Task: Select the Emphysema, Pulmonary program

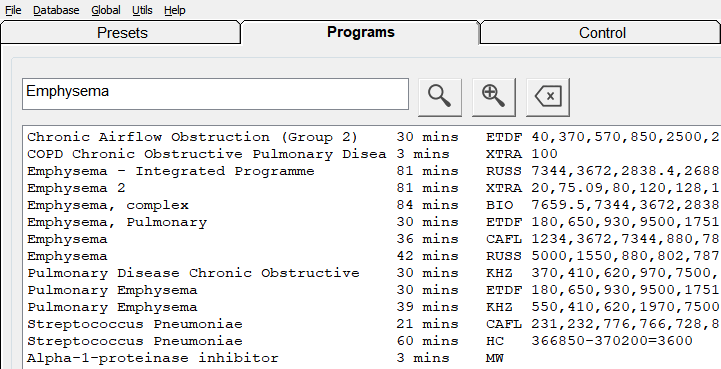Action: coord(373,222)
